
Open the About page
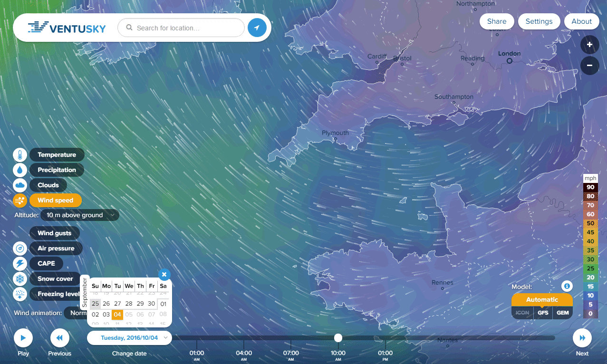point(581,21)
